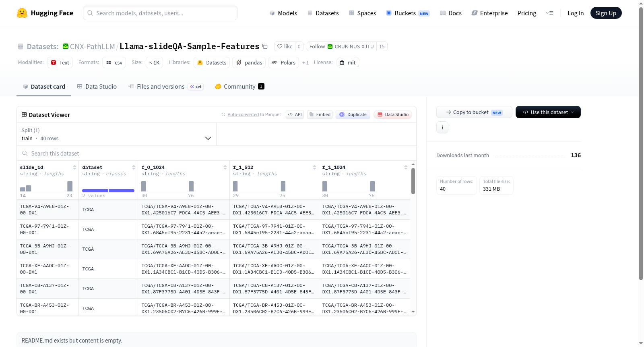Select the Polars library tag

284,62
